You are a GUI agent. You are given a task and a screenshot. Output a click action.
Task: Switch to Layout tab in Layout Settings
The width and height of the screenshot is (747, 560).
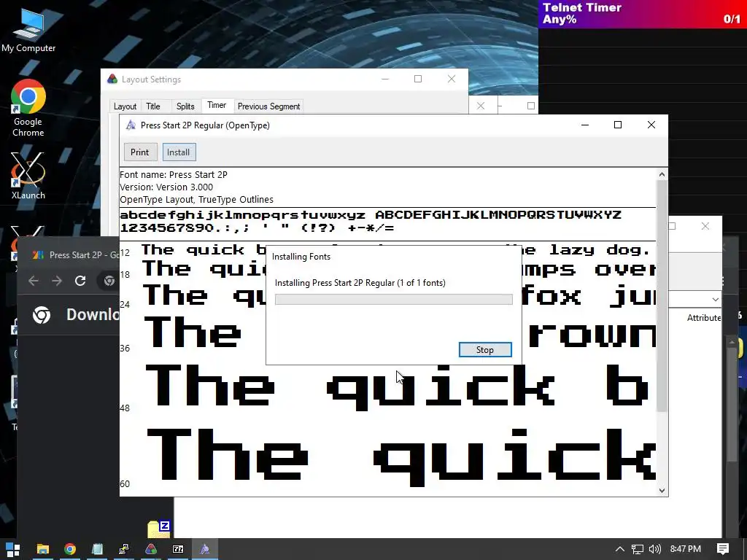(x=125, y=106)
